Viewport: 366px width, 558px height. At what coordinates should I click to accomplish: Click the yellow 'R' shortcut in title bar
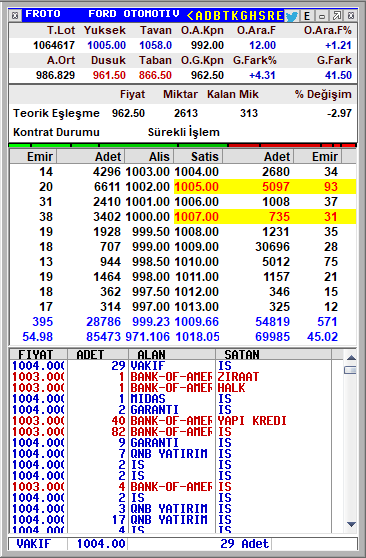[x=271, y=16]
